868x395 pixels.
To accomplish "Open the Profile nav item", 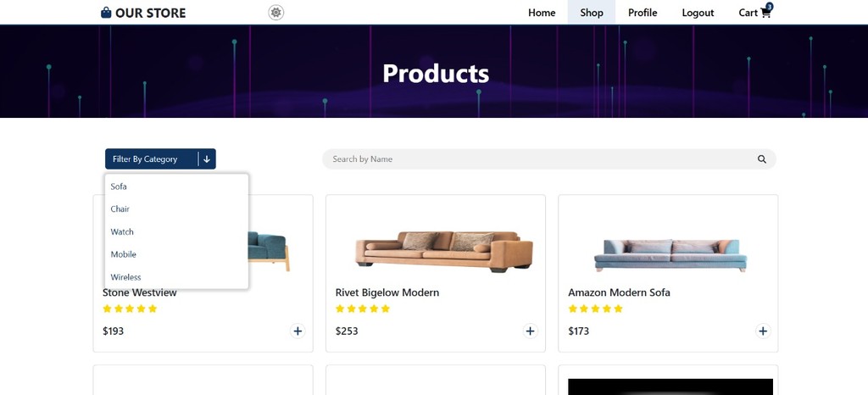I will [x=643, y=13].
